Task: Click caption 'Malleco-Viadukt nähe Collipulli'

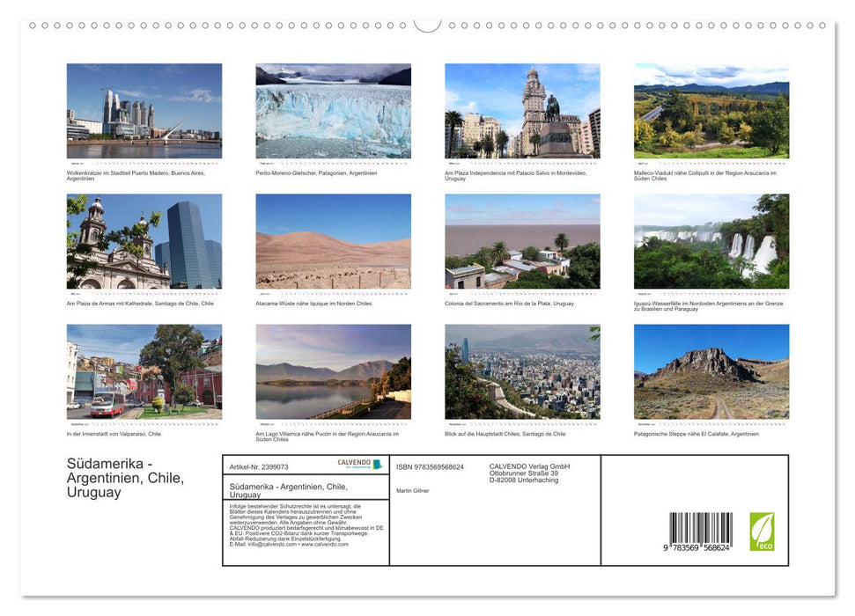Action: (x=705, y=175)
